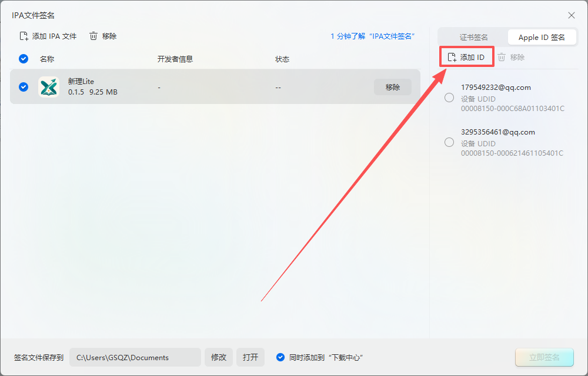Click the 3295356461@qq.com account text
Viewport: 588px width, 376px height.
(x=498, y=132)
